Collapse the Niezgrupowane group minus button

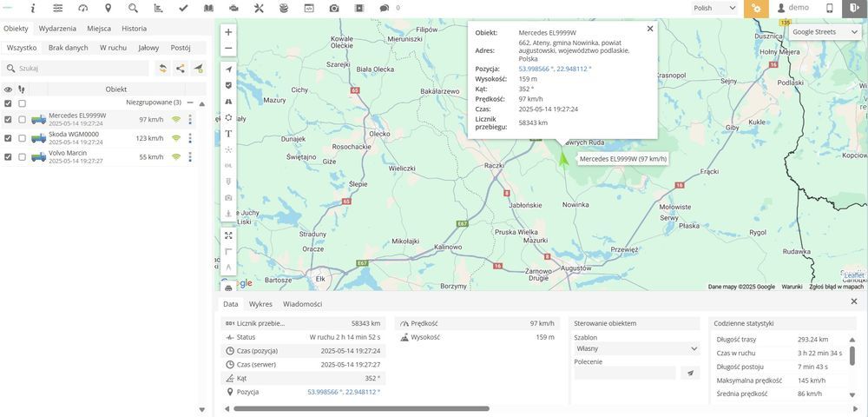coord(190,103)
